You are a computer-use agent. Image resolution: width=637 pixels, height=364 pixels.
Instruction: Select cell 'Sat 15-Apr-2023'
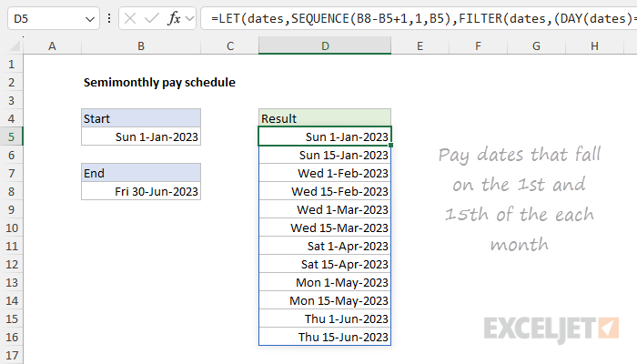pos(325,265)
